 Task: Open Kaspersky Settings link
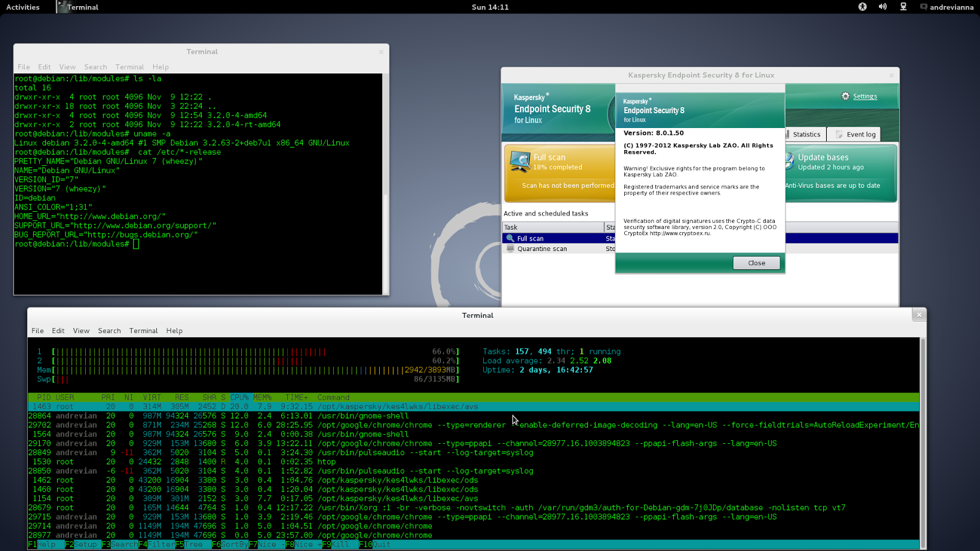(x=865, y=96)
